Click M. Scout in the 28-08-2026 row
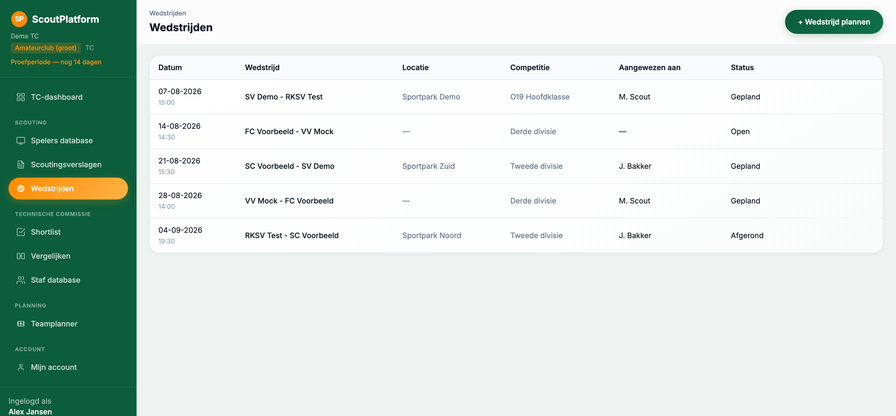This screenshot has height=416, width=896. (x=634, y=201)
